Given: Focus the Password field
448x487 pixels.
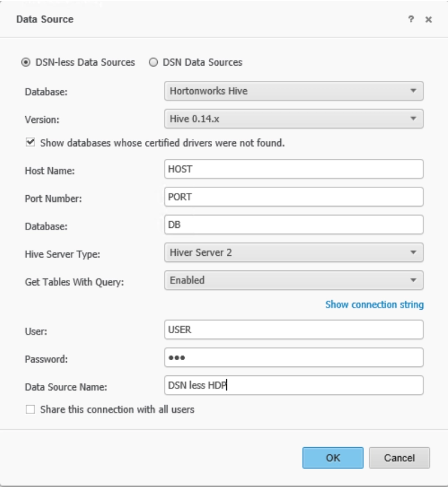Looking at the screenshot, I should [294, 357].
